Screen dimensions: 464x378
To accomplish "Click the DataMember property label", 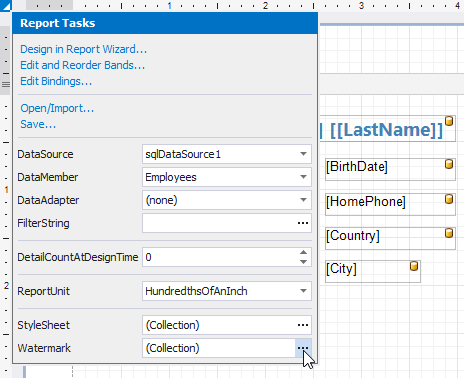I will (x=48, y=177).
